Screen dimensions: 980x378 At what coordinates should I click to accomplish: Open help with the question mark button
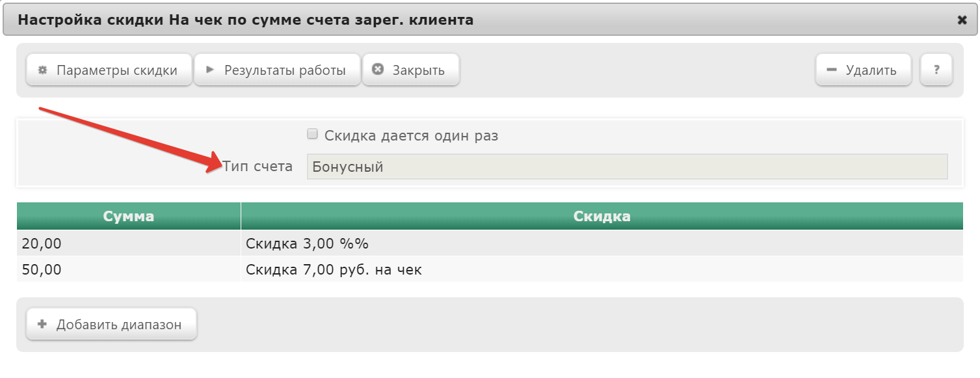936,70
